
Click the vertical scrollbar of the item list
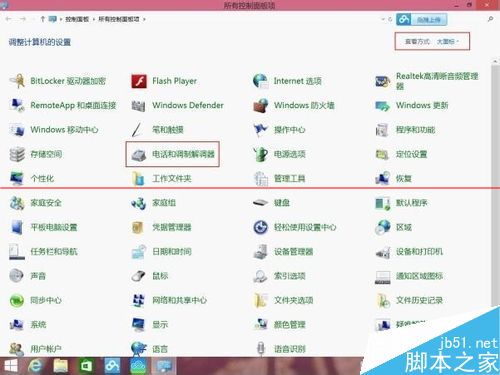tap(495, 187)
